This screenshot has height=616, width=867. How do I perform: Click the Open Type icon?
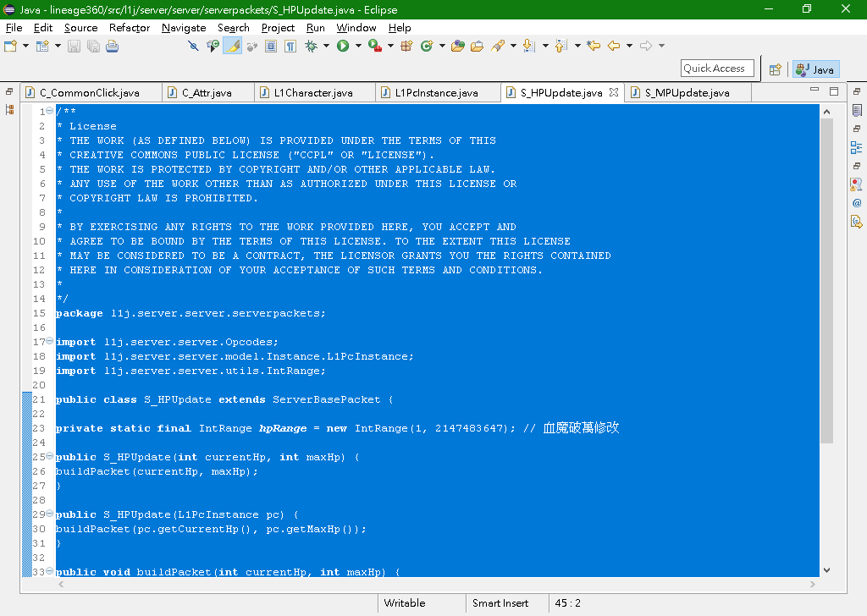coord(457,47)
